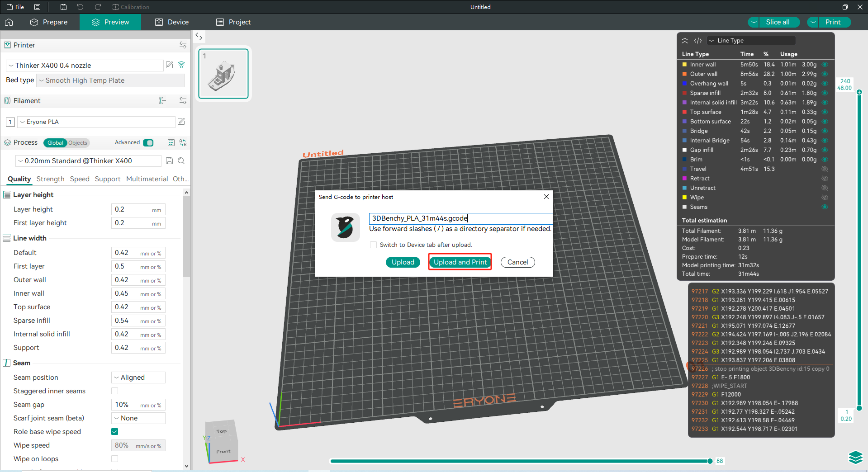Screen dimensions: 868x472
Task: Check Switch to Device tab after upload
Action: [x=373, y=245]
